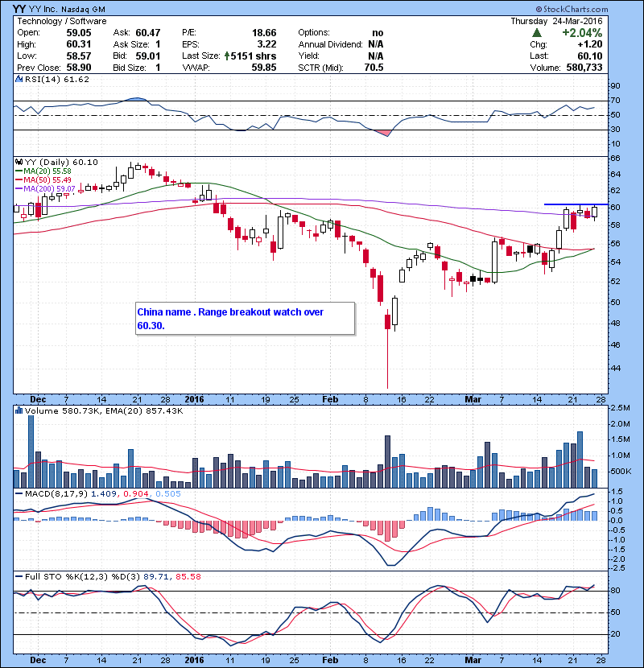Viewport: 644px width, 668px height.
Task: Click the YY (Daily) 60.10 chart label
Action: point(61,162)
